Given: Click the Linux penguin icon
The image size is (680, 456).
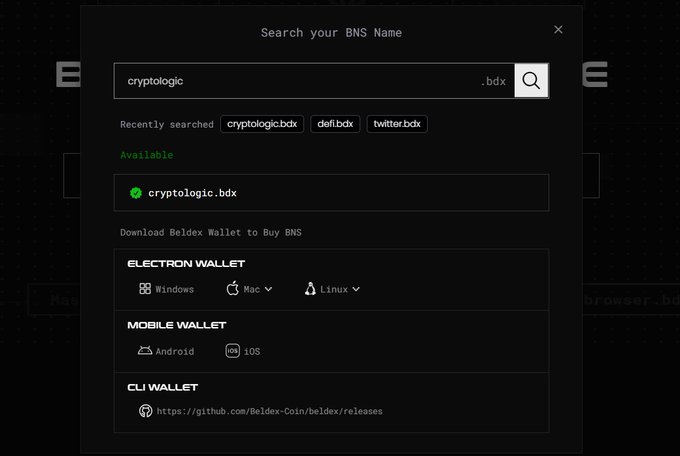Looking at the screenshot, I should (310, 289).
